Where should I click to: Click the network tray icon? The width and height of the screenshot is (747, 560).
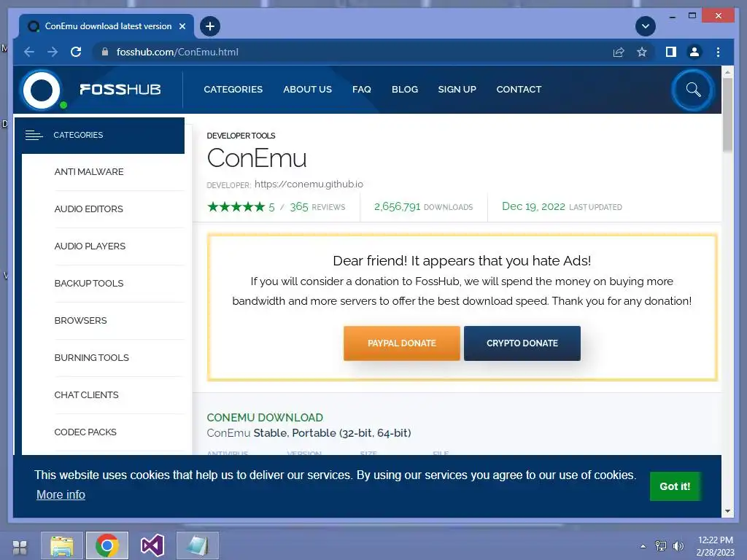point(661,546)
